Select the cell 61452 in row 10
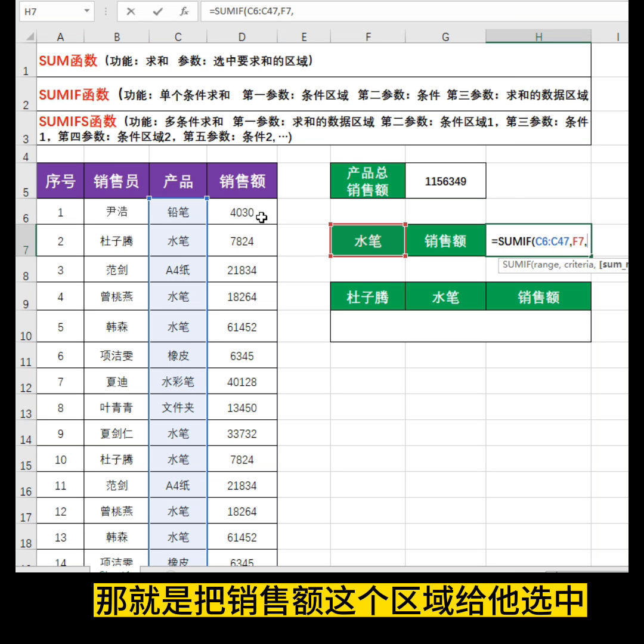644x644 pixels. pos(242,327)
